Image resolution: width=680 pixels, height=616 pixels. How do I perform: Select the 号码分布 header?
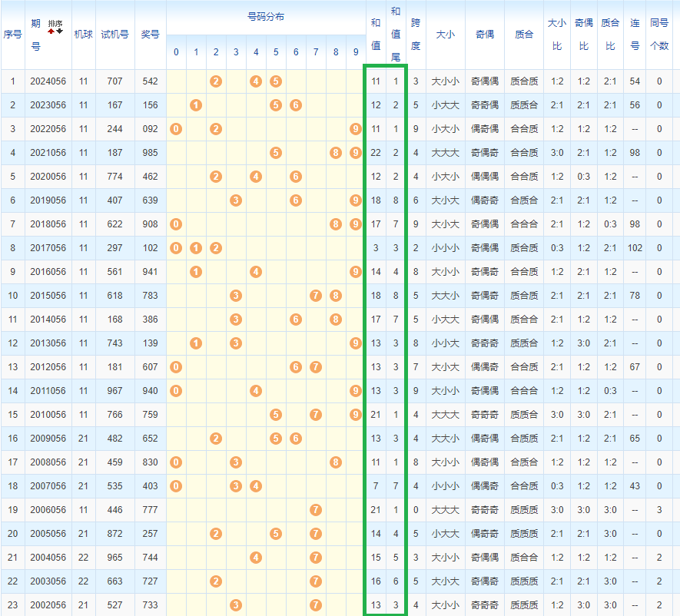pos(265,17)
